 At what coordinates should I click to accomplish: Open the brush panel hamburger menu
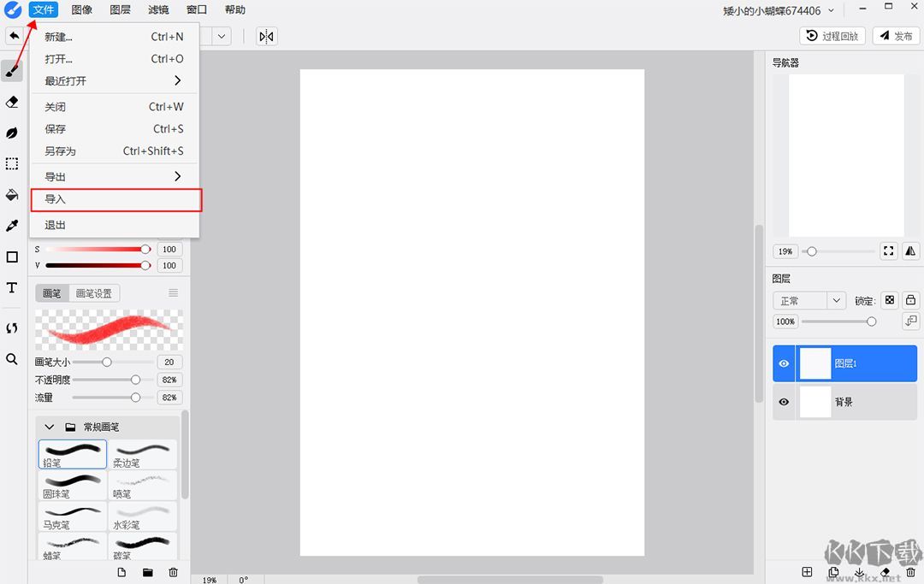click(173, 292)
